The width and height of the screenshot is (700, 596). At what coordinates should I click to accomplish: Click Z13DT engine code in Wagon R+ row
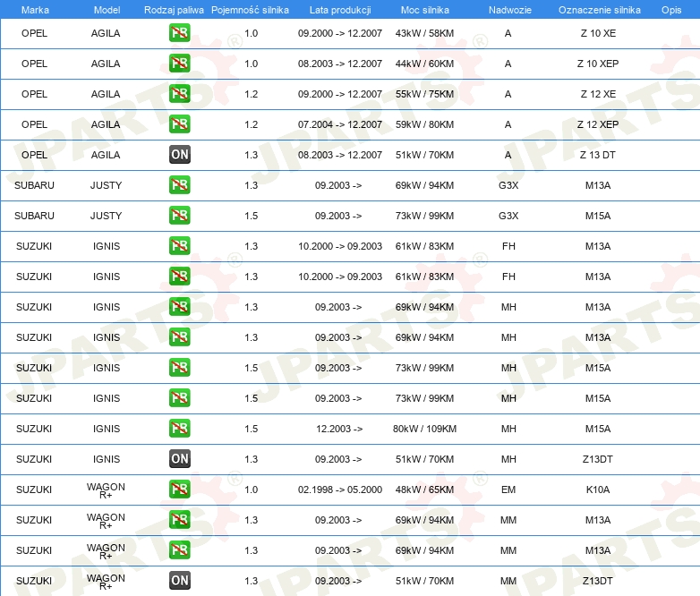tap(598, 581)
